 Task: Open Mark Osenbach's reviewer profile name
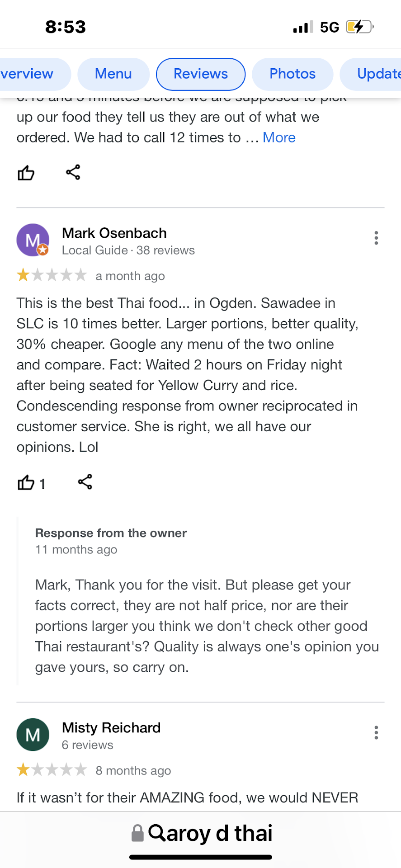pos(114,233)
